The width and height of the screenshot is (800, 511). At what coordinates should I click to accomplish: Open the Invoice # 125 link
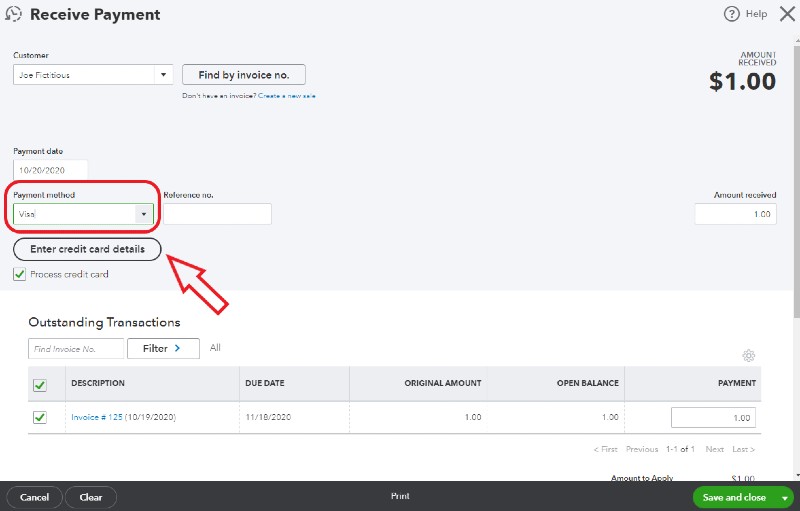coord(97,417)
